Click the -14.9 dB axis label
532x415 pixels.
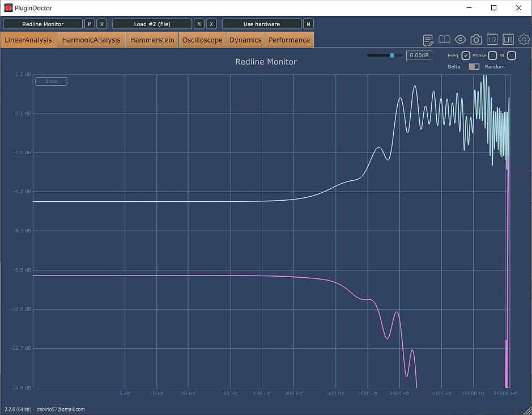point(21,387)
